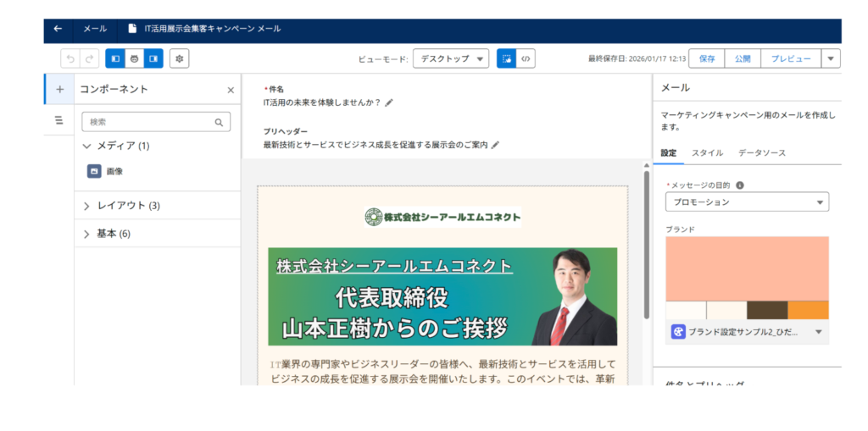Select the 代表取締役 banner image
Viewport: 868px width, 431px height.
[x=442, y=296]
